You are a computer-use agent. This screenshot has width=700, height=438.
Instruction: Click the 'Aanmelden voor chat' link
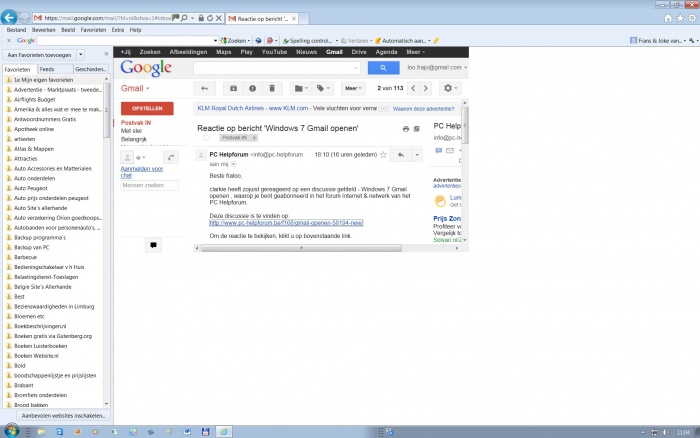point(142,172)
